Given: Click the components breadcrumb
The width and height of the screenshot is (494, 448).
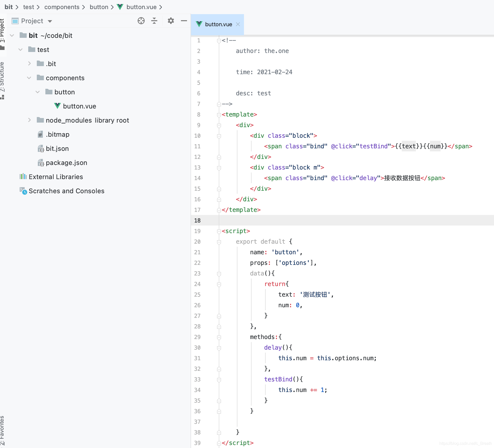Looking at the screenshot, I should coord(62,7).
